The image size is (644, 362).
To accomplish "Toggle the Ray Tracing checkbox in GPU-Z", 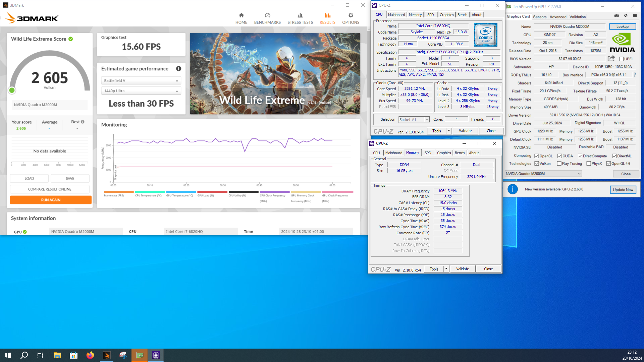I will (x=559, y=164).
